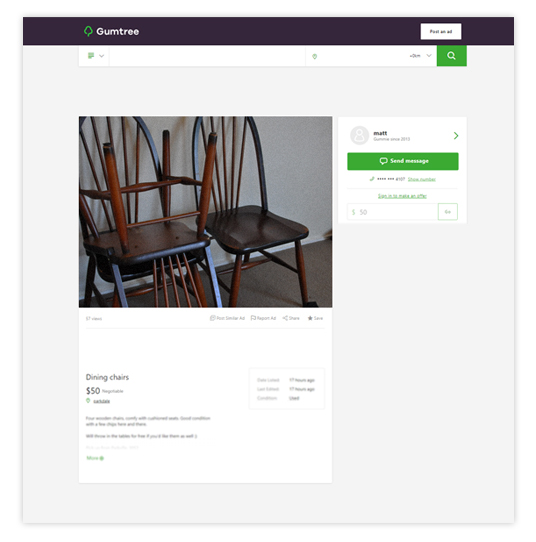The width and height of the screenshot is (536, 542).
Task: Expand the +0km distance dropdown
Action: pos(421,56)
